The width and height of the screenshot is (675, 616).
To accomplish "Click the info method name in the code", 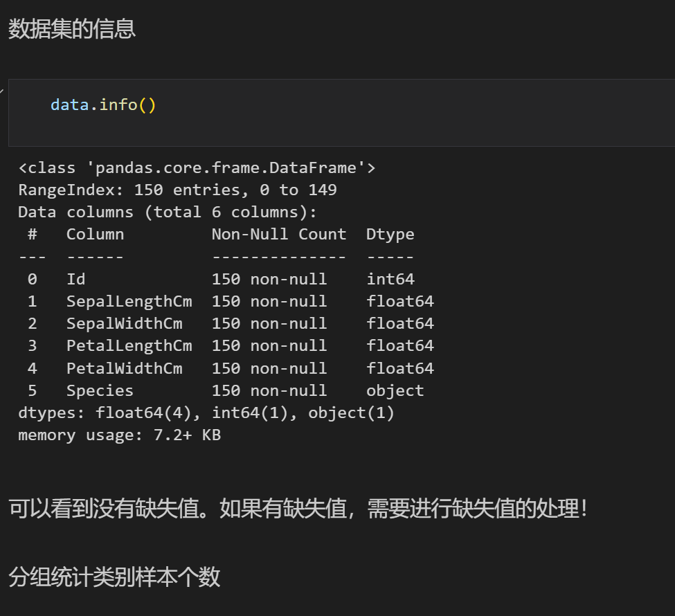I will [118, 105].
